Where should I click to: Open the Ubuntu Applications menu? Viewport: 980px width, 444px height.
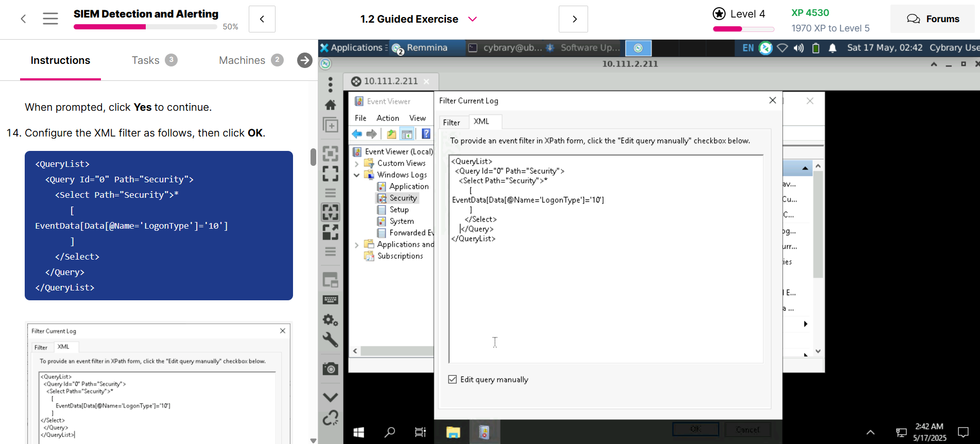coord(353,48)
